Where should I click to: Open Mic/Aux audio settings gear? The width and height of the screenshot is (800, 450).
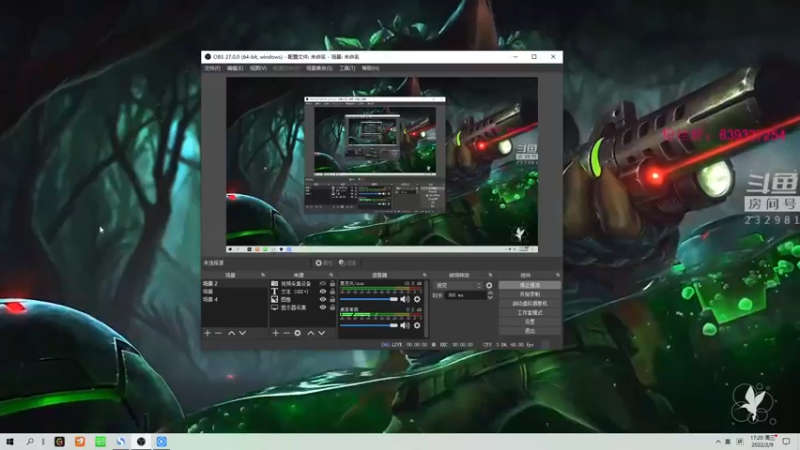point(417,299)
